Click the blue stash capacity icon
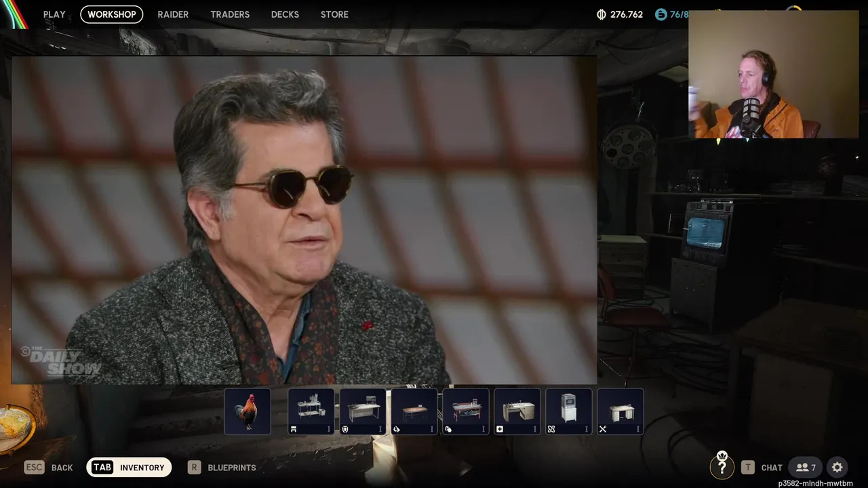 click(x=661, y=14)
